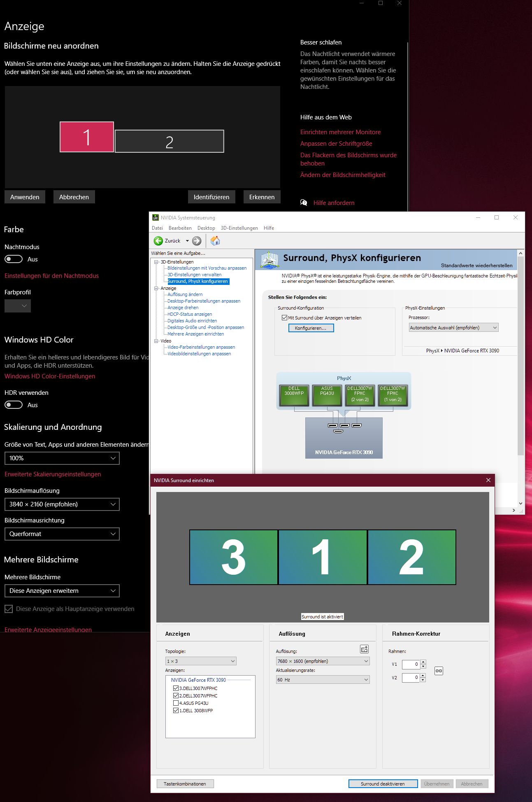Open the Bearbeiten menu
Screen dimensions: 532x802
point(180,228)
